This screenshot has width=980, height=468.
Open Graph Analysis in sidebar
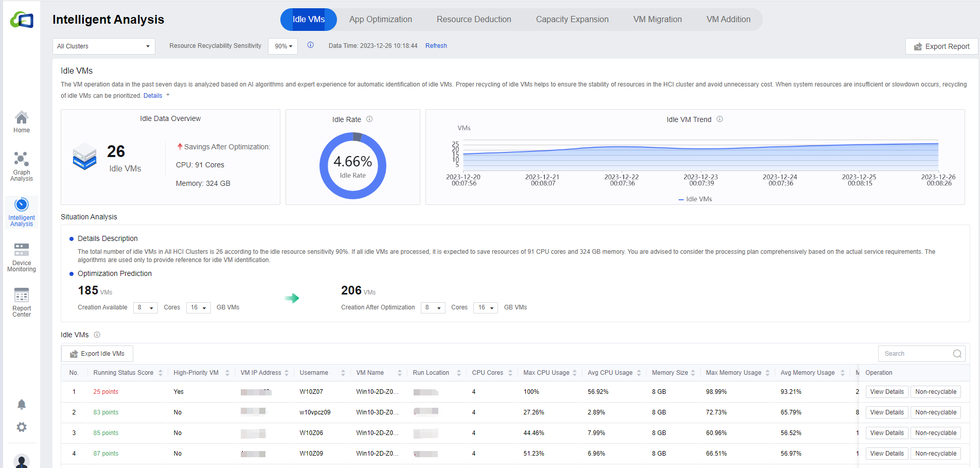point(22,166)
